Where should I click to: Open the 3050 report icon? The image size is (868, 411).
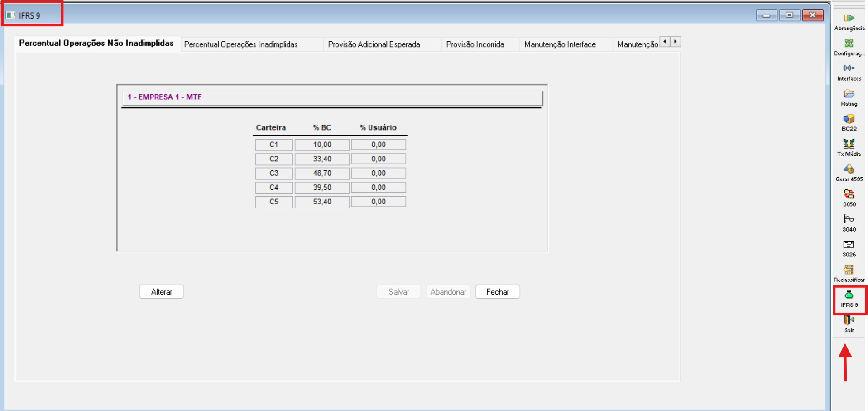pyautogui.click(x=849, y=198)
